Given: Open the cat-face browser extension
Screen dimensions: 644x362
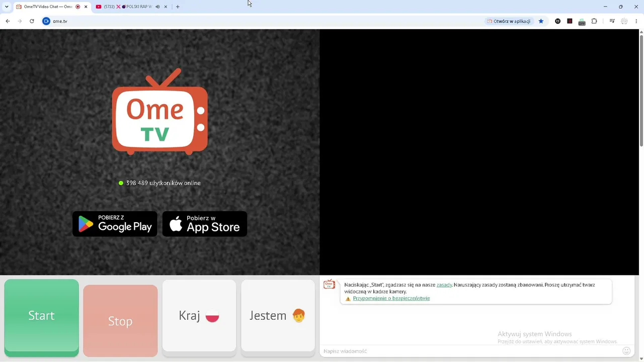Looking at the screenshot, I should [557, 21].
